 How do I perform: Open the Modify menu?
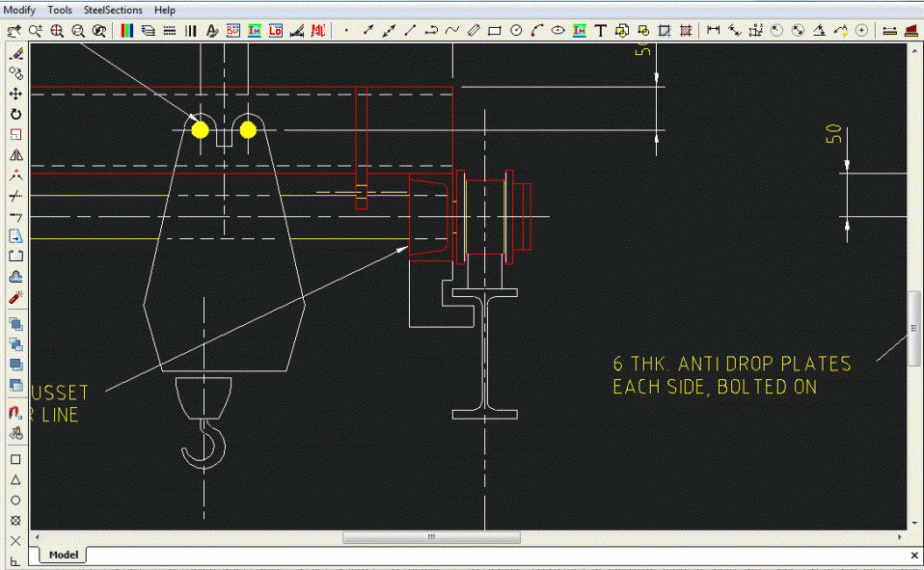pos(19,10)
